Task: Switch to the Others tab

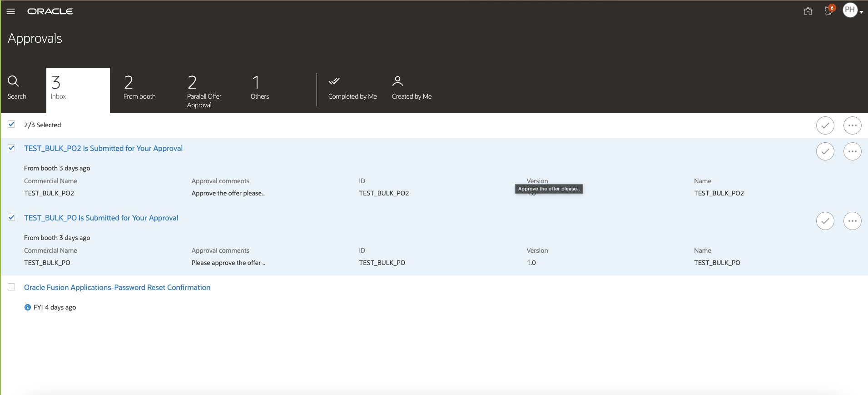Action: tap(260, 88)
